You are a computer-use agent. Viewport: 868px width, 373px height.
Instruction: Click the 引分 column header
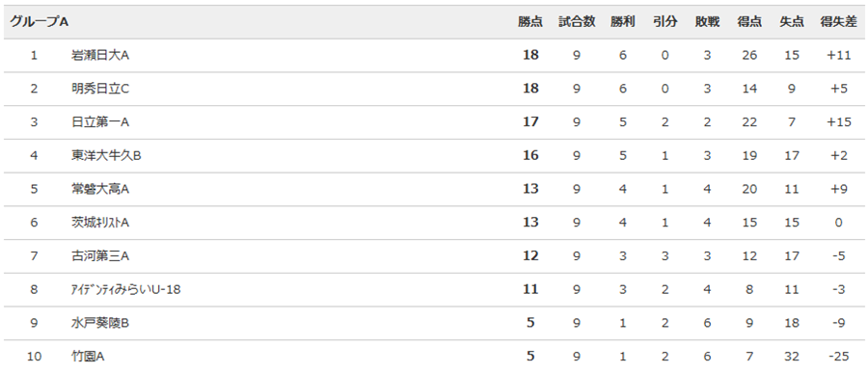click(665, 22)
